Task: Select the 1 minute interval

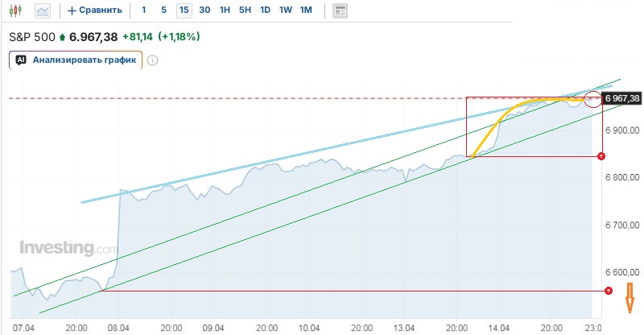Action: [143, 10]
